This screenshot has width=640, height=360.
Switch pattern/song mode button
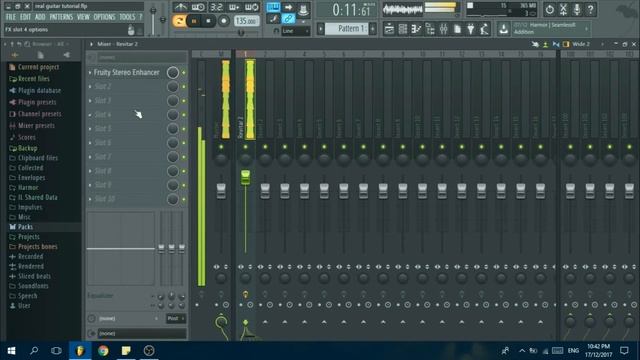coord(179,20)
